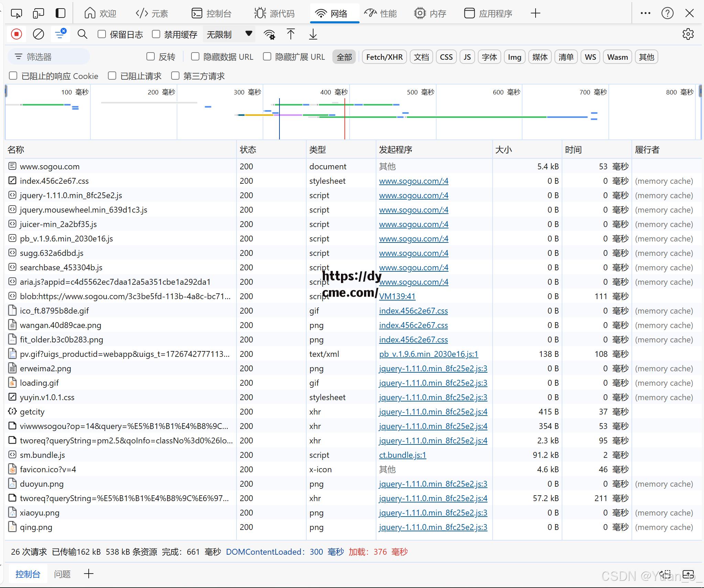Check the 禁用缓存 checkbox
Viewport: 704px width, 588px height.
coord(156,34)
